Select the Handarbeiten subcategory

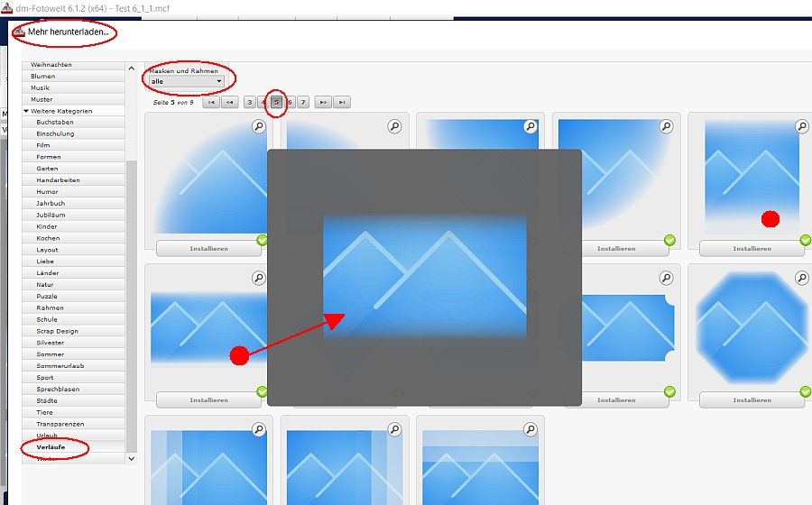pyautogui.click(x=74, y=180)
